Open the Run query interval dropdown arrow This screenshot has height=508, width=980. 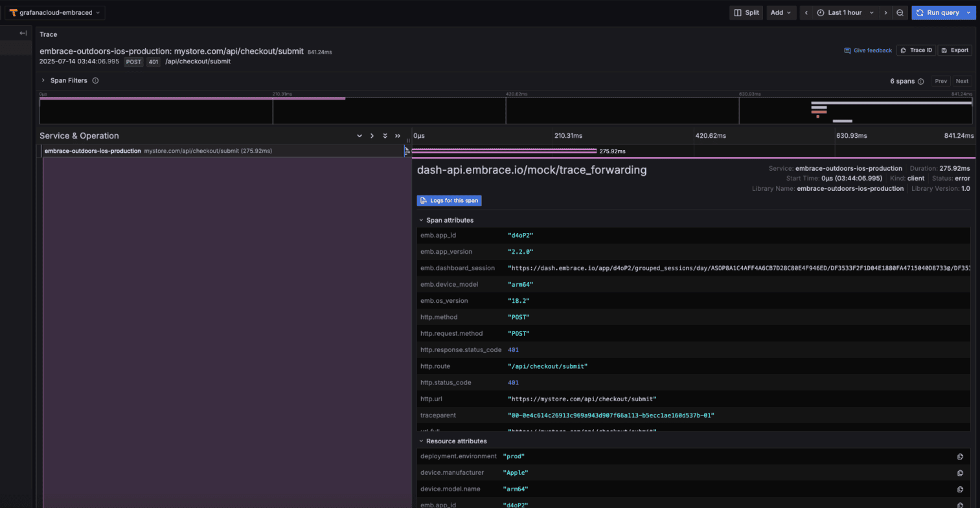[969, 12]
